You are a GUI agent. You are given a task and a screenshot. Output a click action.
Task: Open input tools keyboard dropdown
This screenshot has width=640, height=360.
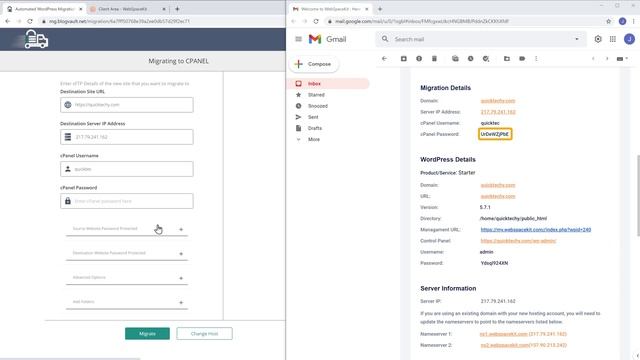622,59
